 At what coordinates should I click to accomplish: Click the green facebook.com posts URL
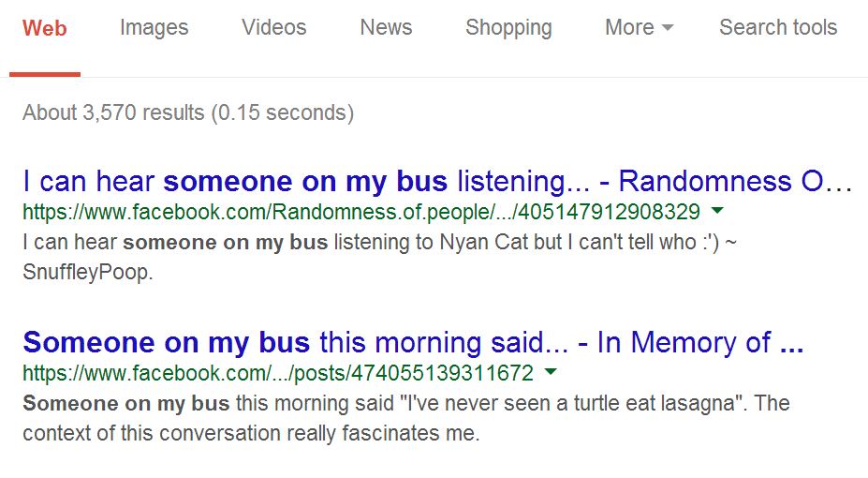click(x=277, y=373)
